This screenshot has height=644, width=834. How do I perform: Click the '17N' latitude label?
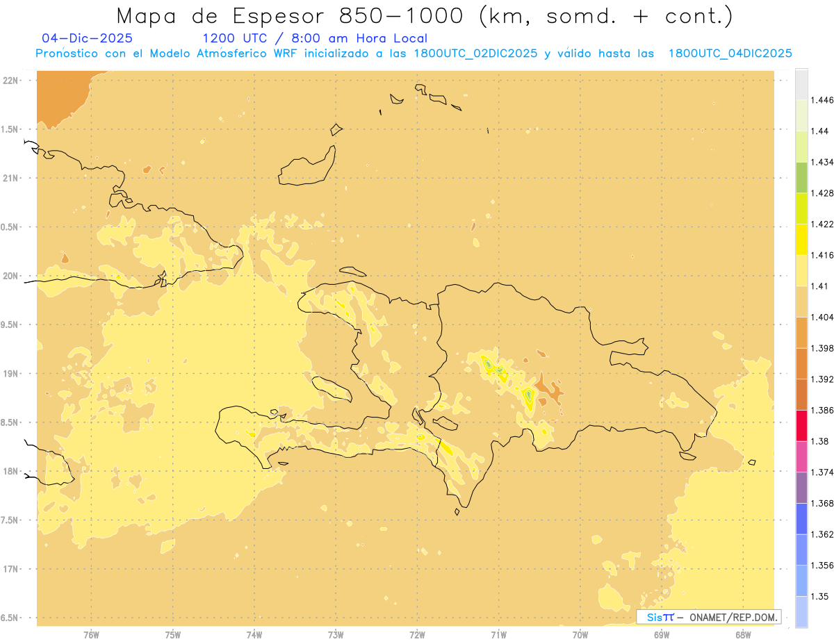click(x=12, y=569)
